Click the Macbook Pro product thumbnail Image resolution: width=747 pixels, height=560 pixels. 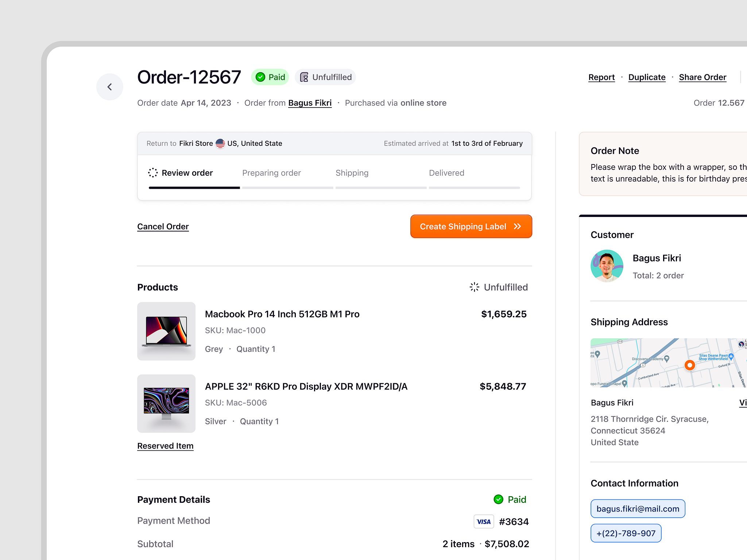[x=166, y=331]
